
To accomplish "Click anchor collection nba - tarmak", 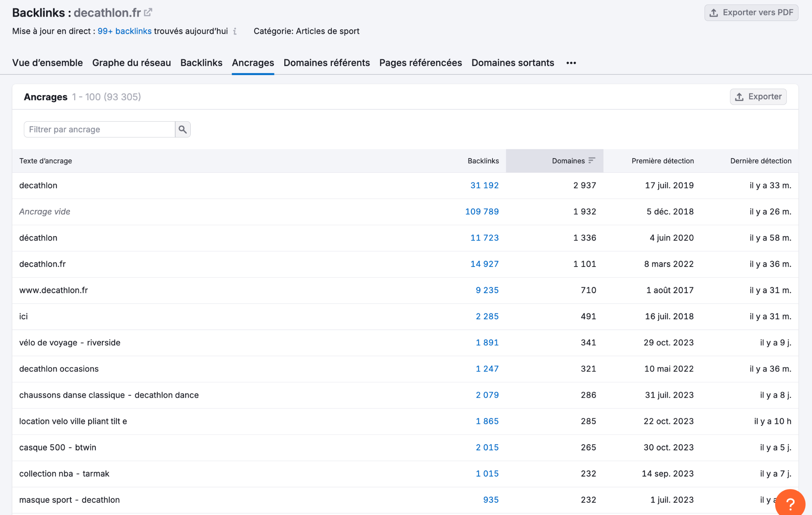I will coord(64,473).
